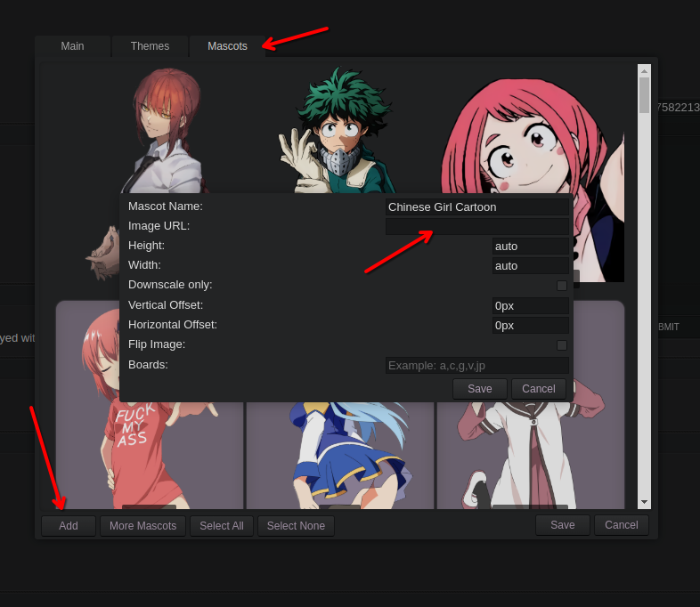Click bottom Cancel button of settings

tap(621, 525)
